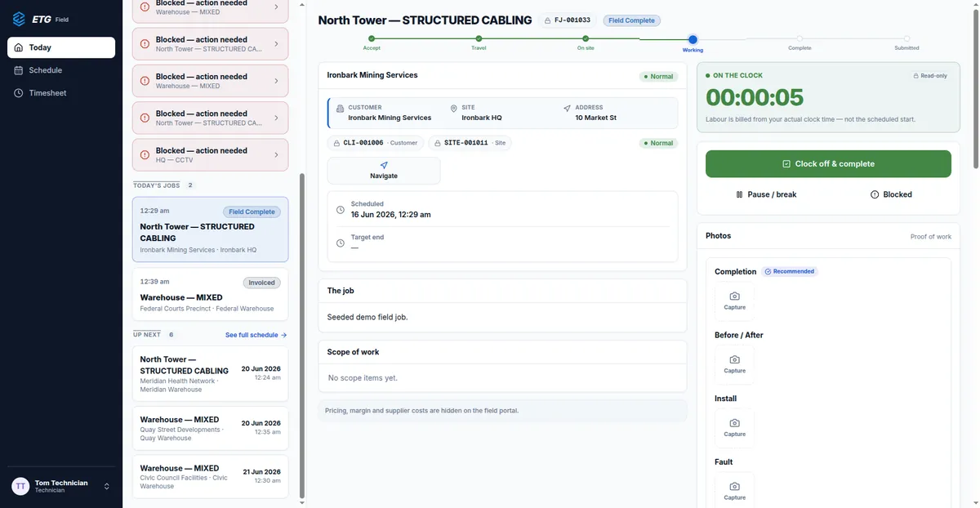Open the Schedule page in sidebar
The width and height of the screenshot is (980, 508).
click(x=61, y=70)
